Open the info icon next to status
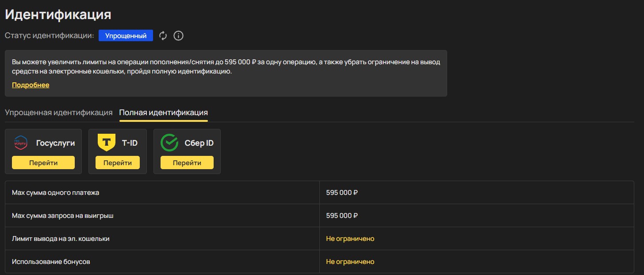Screen dimensions: 644x275 pos(178,36)
